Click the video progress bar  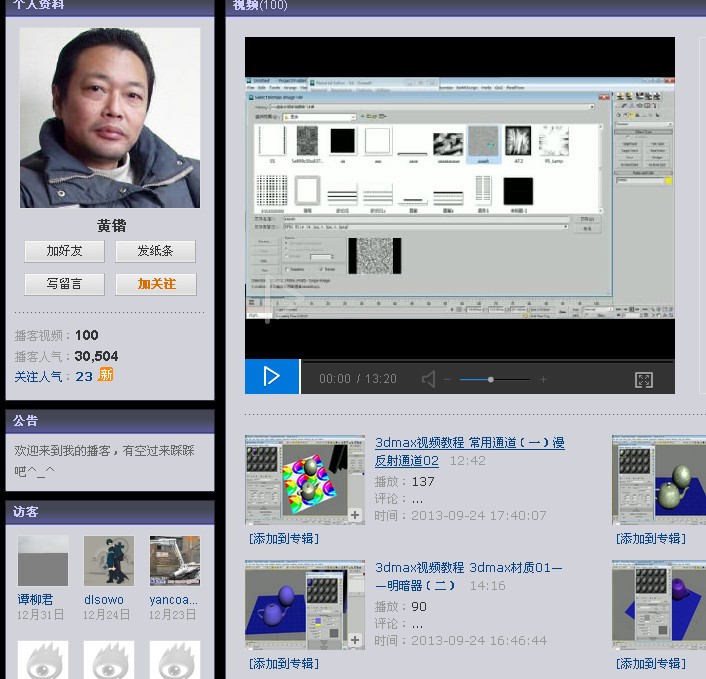click(488, 361)
